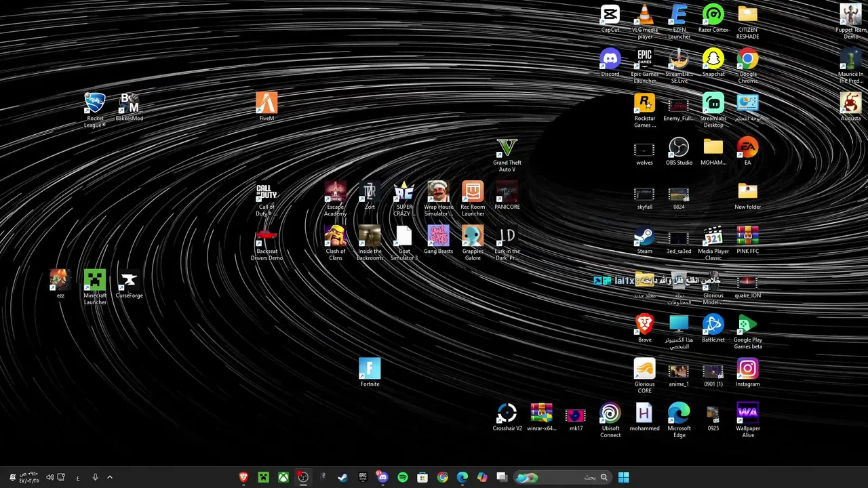The image size is (868, 488).
Task: Open the Battle.net desktop shortcut
Action: pyautogui.click(x=713, y=329)
